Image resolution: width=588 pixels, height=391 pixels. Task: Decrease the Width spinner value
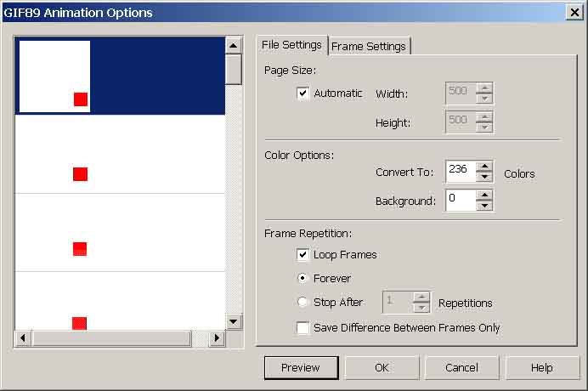tap(484, 99)
